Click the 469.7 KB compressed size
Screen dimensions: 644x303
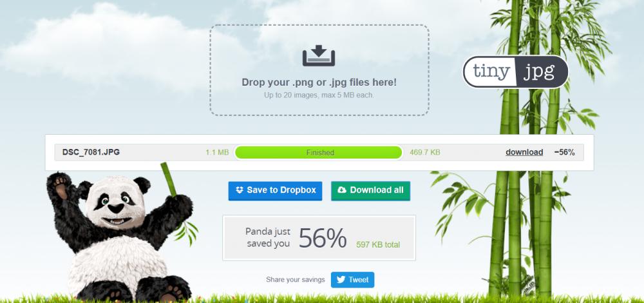click(x=424, y=152)
